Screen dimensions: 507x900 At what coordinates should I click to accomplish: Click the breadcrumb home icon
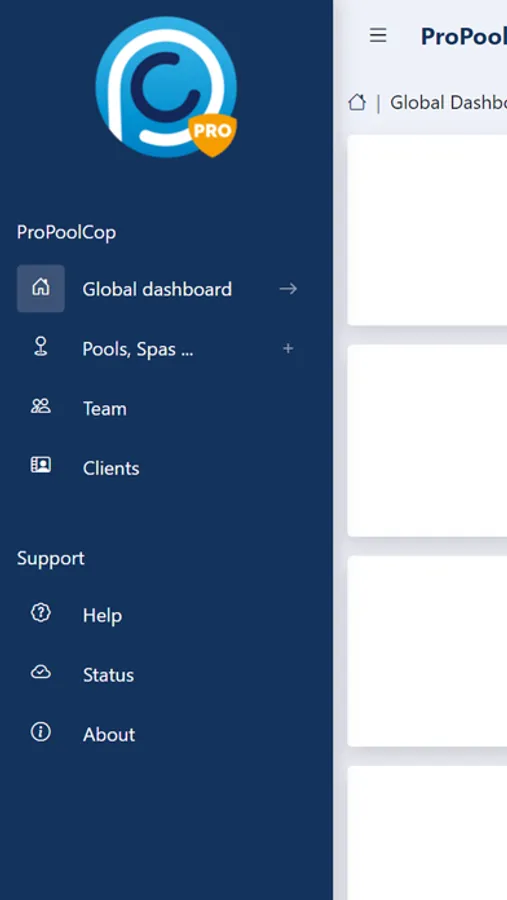tap(357, 103)
